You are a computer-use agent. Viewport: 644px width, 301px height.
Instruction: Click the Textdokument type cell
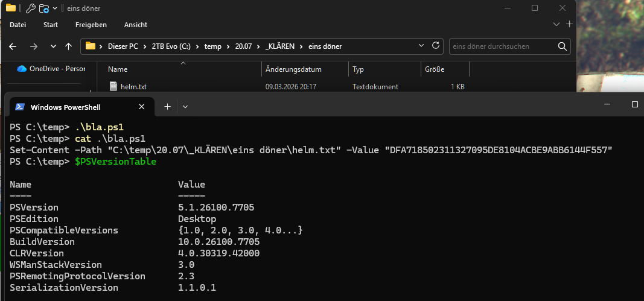[375, 87]
